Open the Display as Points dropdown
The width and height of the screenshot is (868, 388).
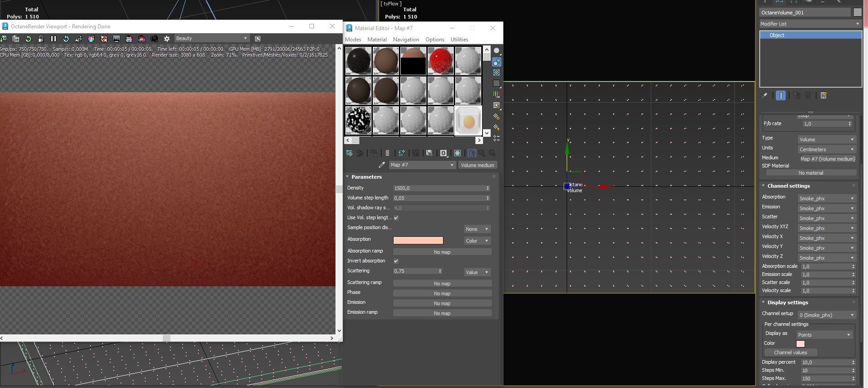[824, 335]
